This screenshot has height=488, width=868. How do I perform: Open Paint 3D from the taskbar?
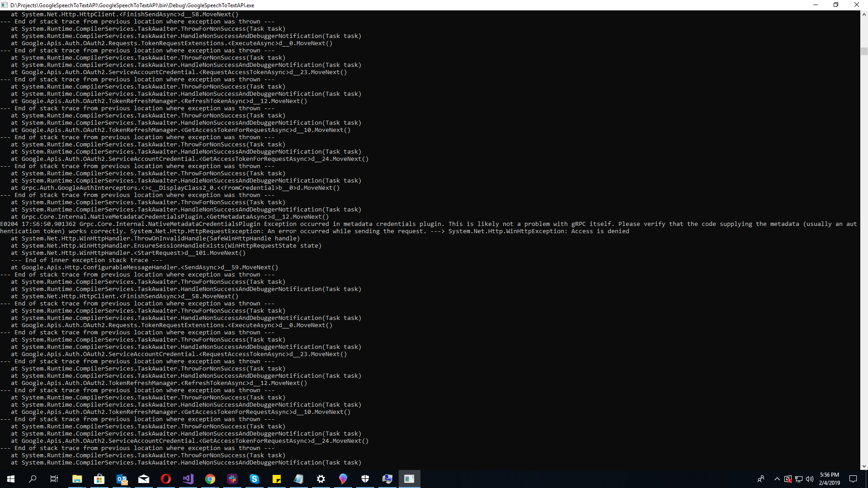point(343,479)
